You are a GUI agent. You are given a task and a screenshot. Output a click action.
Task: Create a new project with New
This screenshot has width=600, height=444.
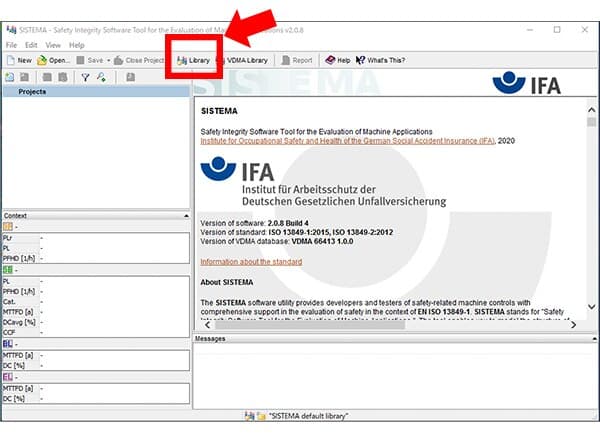[x=19, y=60]
